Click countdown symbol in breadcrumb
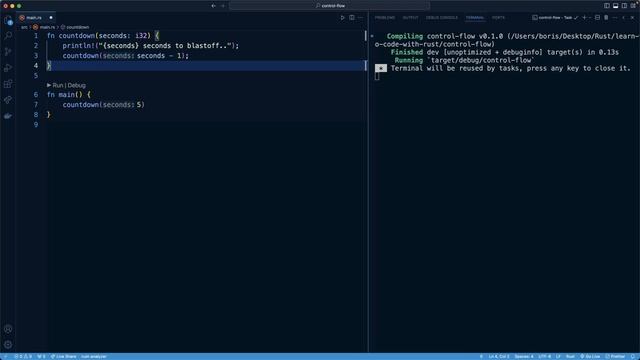Screen dimensions: 640x360 78,27
